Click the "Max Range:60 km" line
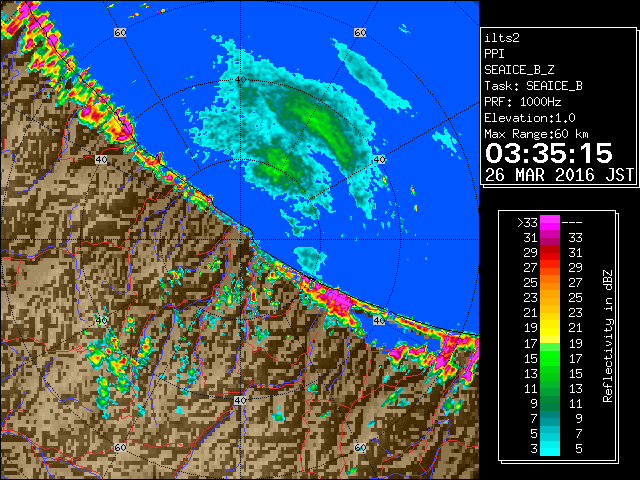The width and height of the screenshot is (640, 480). click(536, 134)
